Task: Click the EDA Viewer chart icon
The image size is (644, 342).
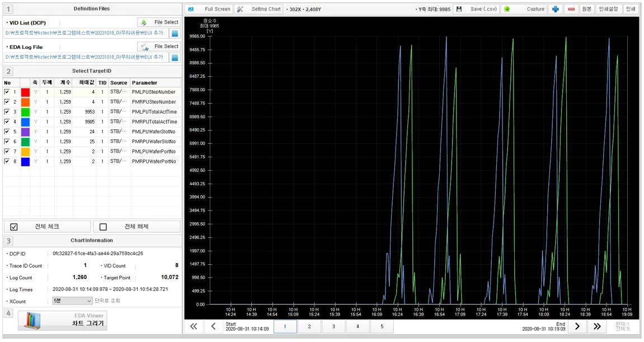Action: click(32, 321)
